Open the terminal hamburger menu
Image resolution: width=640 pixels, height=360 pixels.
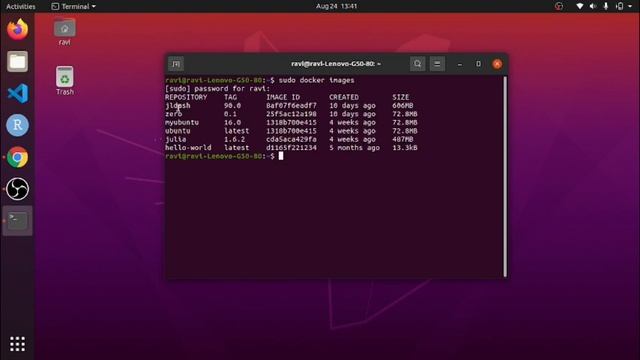437,64
